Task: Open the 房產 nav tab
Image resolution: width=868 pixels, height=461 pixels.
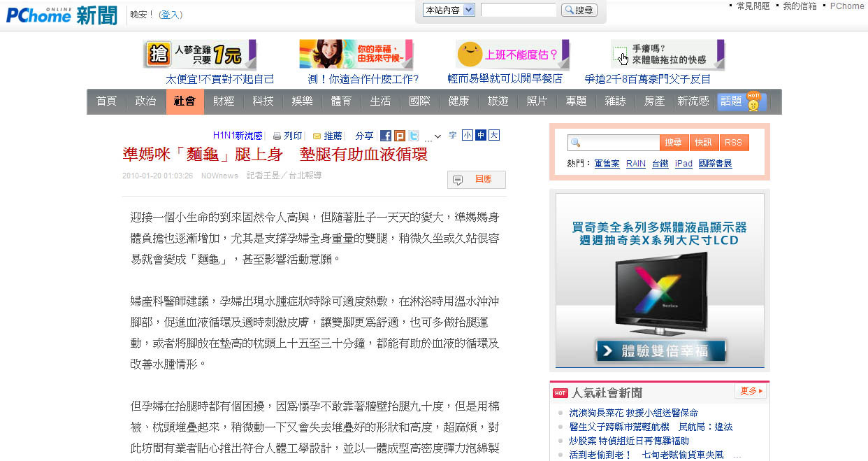Action: [x=654, y=101]
